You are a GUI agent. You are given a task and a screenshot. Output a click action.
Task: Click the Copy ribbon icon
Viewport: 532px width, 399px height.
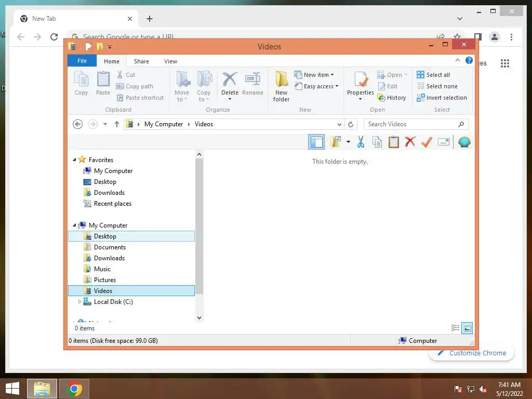81,83
